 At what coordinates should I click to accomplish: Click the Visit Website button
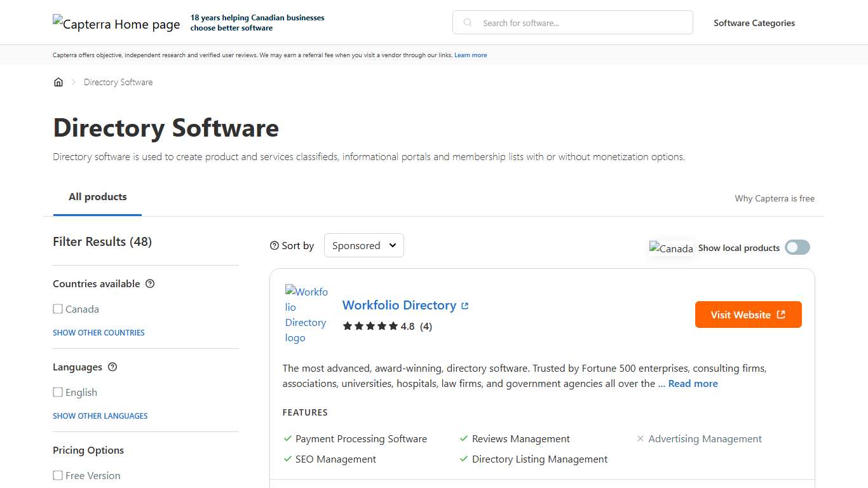[x=748, y=314]
